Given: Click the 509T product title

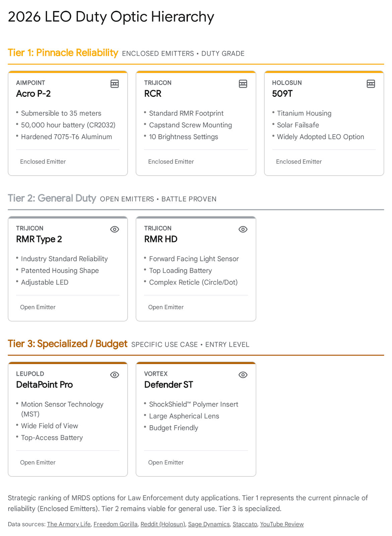Looking at the screenshot, I should click(x=282, y=94).
